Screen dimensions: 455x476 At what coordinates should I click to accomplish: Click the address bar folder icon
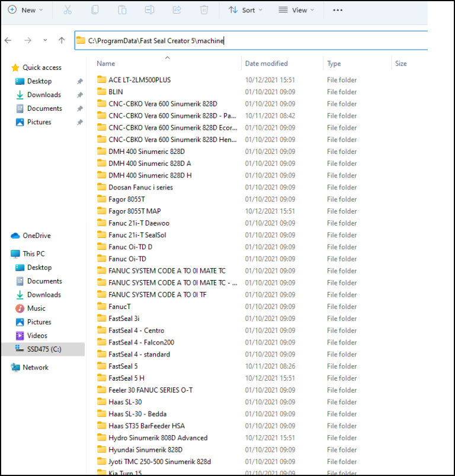[81, 40]
